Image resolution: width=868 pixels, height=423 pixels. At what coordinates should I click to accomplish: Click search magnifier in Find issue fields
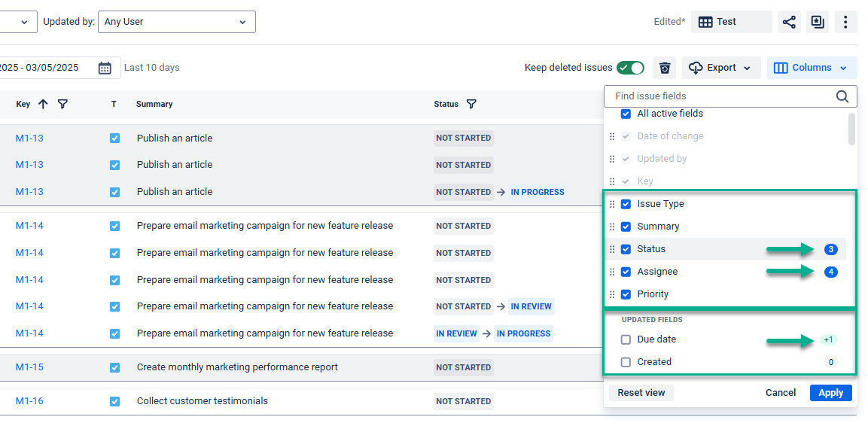(x=842, y=96)
